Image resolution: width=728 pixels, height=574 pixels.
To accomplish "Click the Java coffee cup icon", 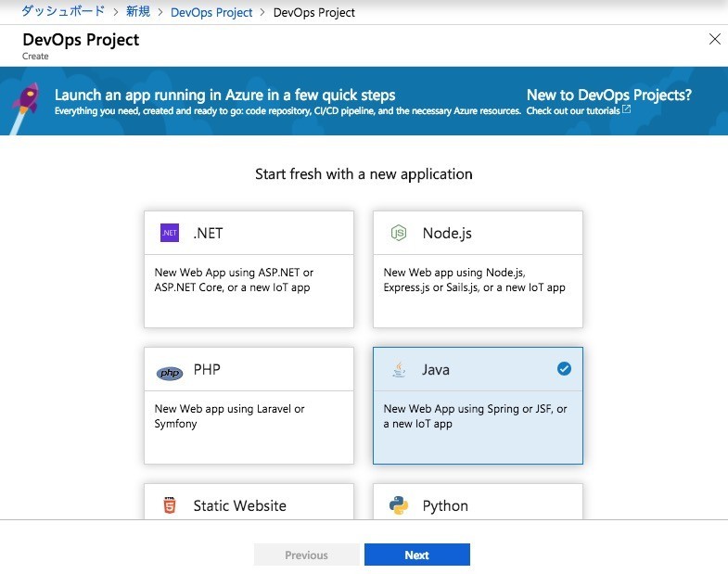I will point(399,370).
